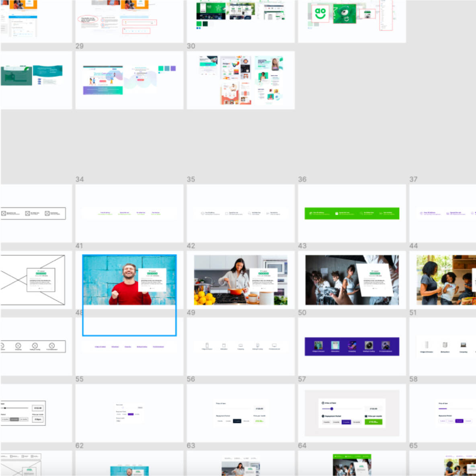Click the price slider handle in artboard 57
The height and width of the screenshot is (476, 476).
pyautogui.click(x=332, y=409)
